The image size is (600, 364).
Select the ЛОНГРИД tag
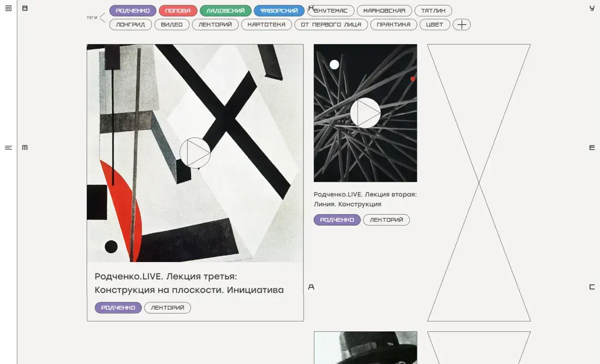(131, 24)
